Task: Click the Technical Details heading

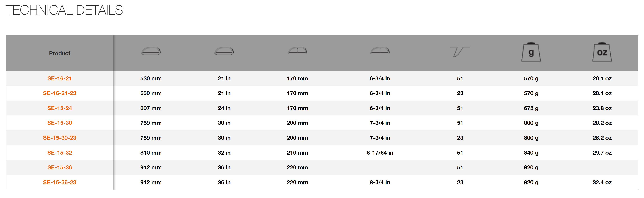Action: (x=64, y=10)
